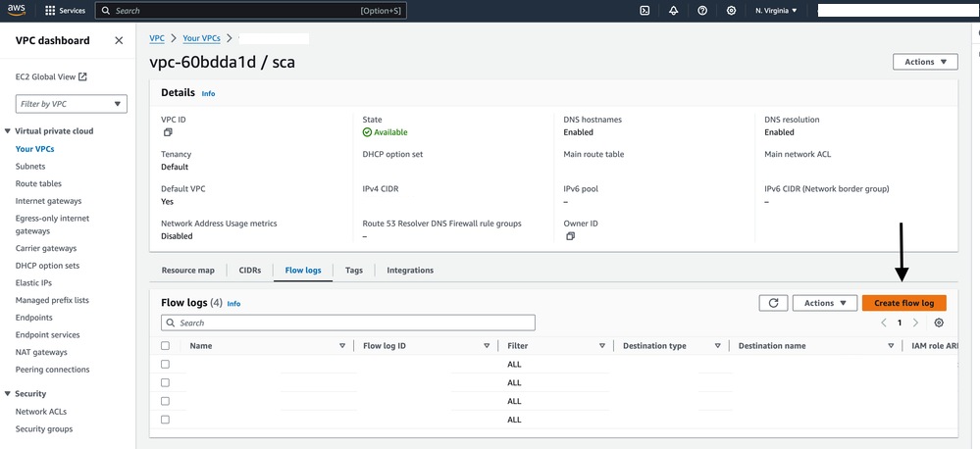Screen dimensions: 980x449
Task: Click the VPC dashboard heading
Action: pos(53,40)
